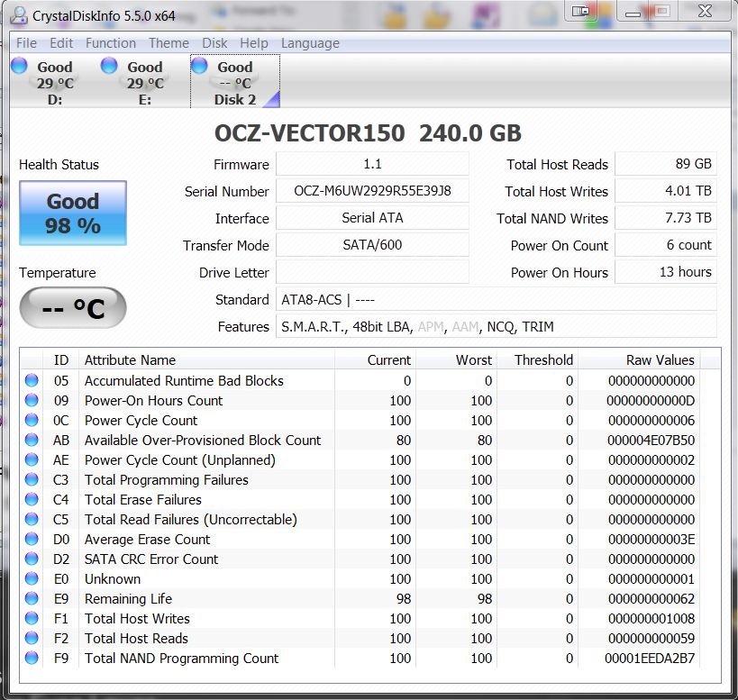
Task: Click status orb for Total Host Writes row
Action: point(32,619)
